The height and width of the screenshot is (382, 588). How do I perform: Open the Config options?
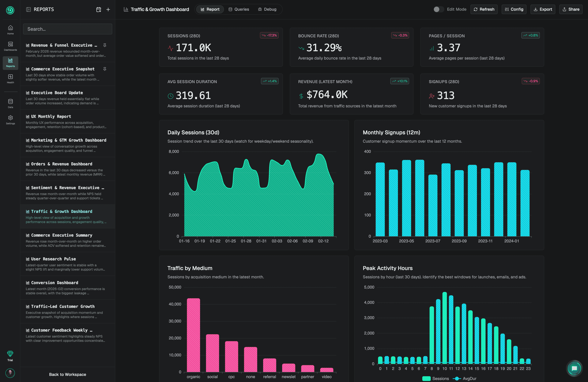[514, 9]
